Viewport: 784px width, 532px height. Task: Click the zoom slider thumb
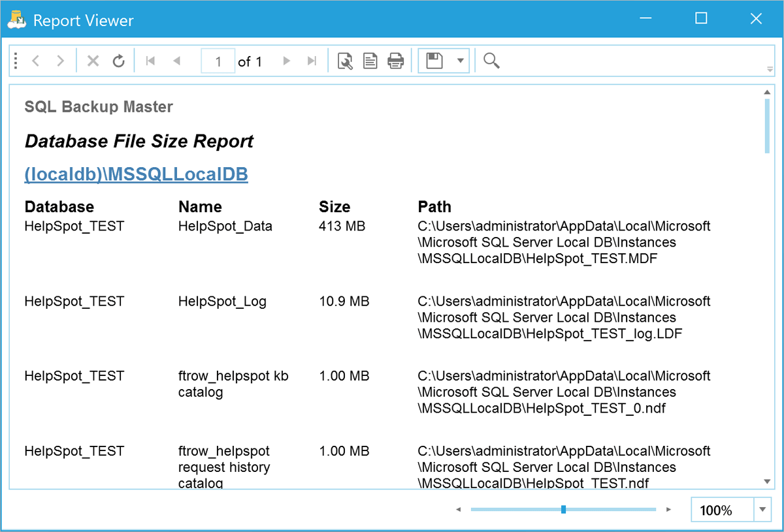(563, 509)
